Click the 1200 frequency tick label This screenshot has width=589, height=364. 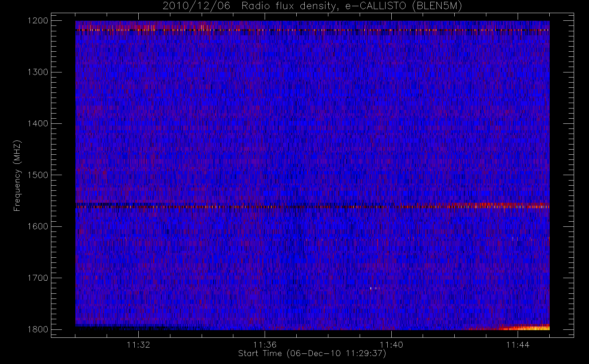click(38, 21)
